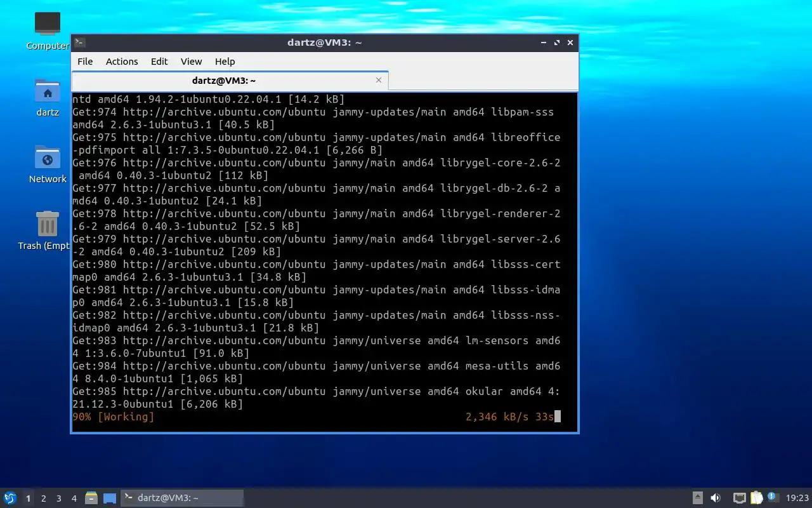812x508 pixels.
Task: Open the terminal Edit menu
Action: coord(159,62)
